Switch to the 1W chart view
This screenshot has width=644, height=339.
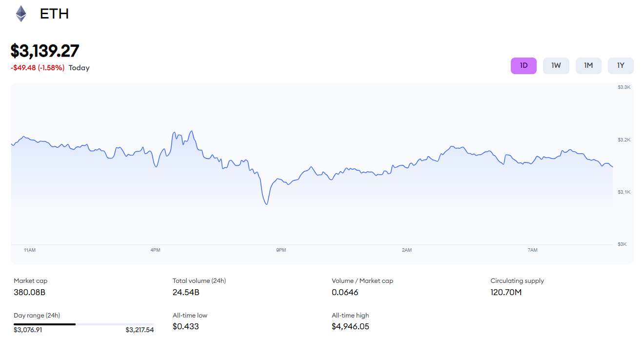[x=556, y=65]
